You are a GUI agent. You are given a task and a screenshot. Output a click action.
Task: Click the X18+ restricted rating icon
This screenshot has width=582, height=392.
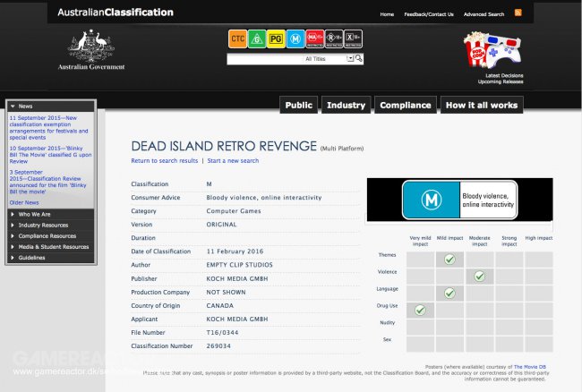(353, 39)
